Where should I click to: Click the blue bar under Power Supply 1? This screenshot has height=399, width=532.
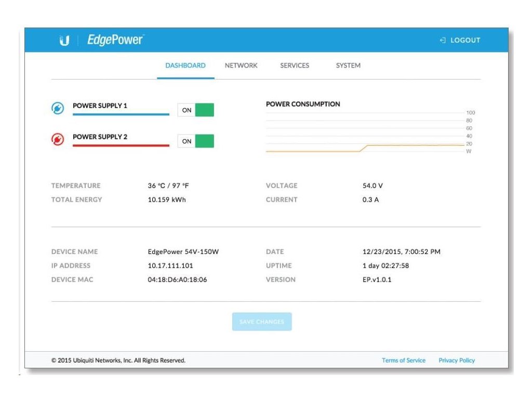[121, 114]
